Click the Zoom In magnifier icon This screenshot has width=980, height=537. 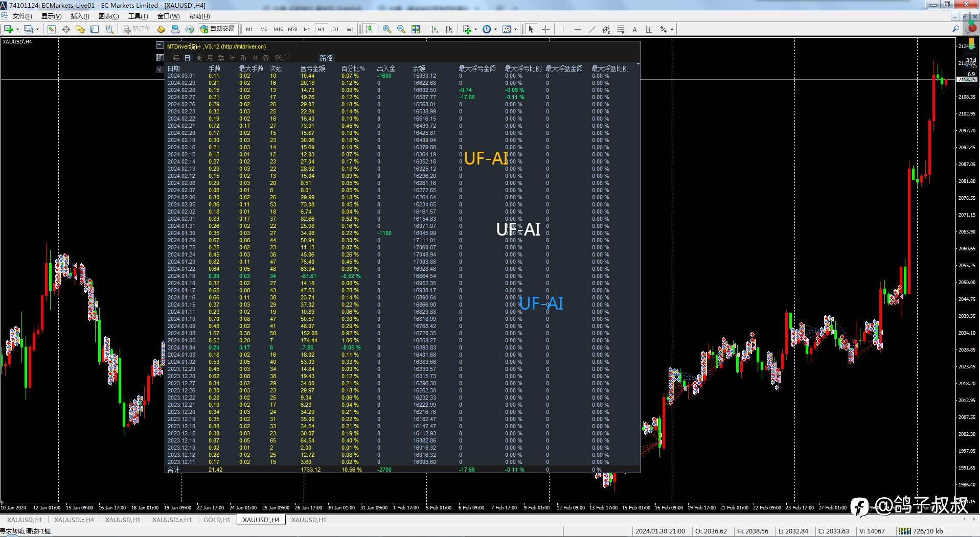tap(387, 29)
